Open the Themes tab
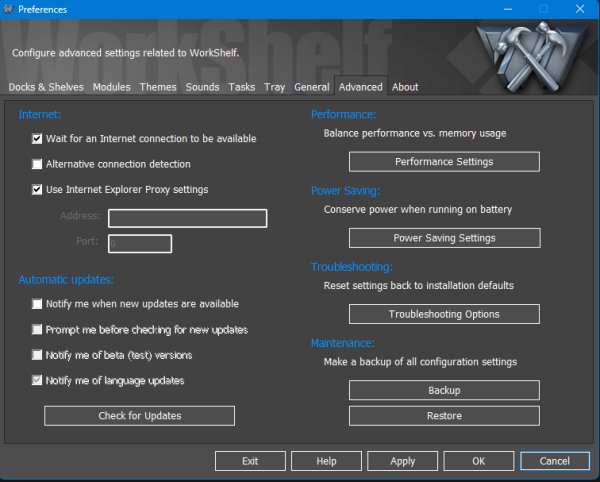 point(158,87)
